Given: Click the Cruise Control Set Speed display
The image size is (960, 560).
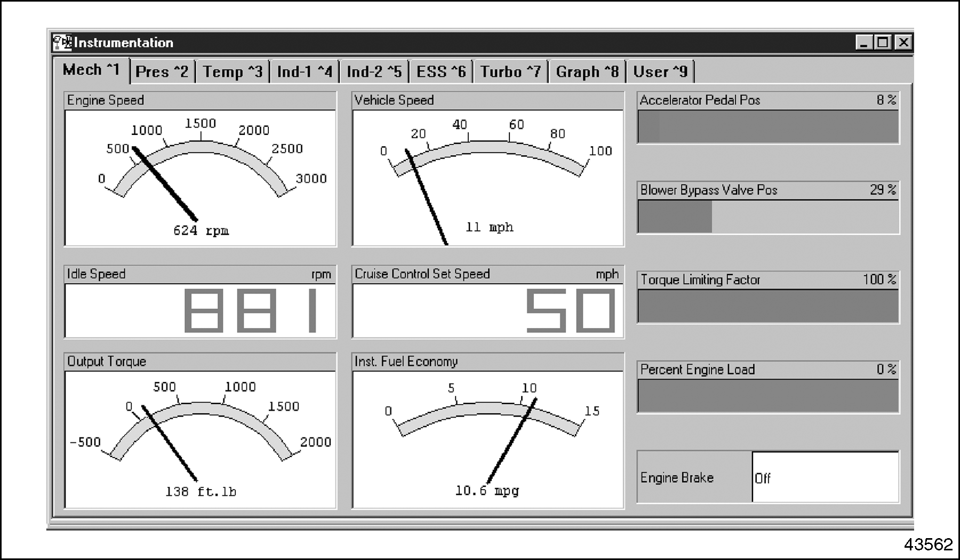Looking at the screenshot, I should (x=487, y=310).
